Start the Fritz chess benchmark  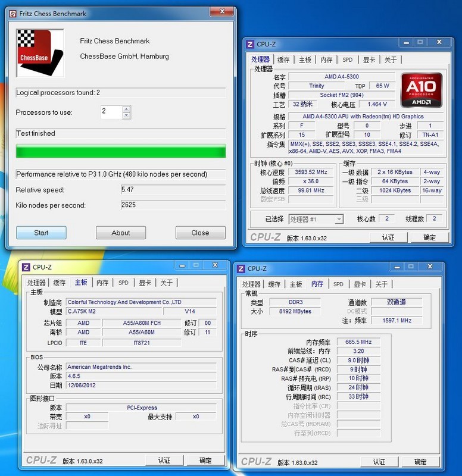(41, 233)
